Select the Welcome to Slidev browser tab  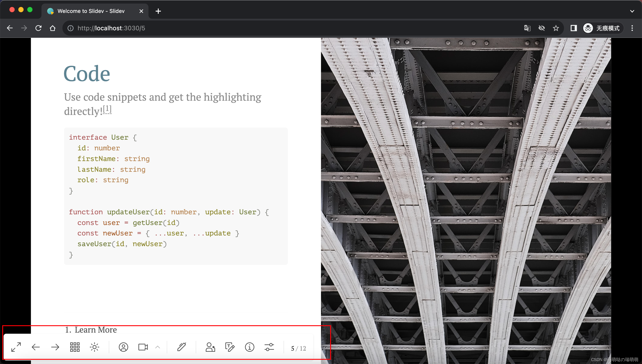click(91, 11)
